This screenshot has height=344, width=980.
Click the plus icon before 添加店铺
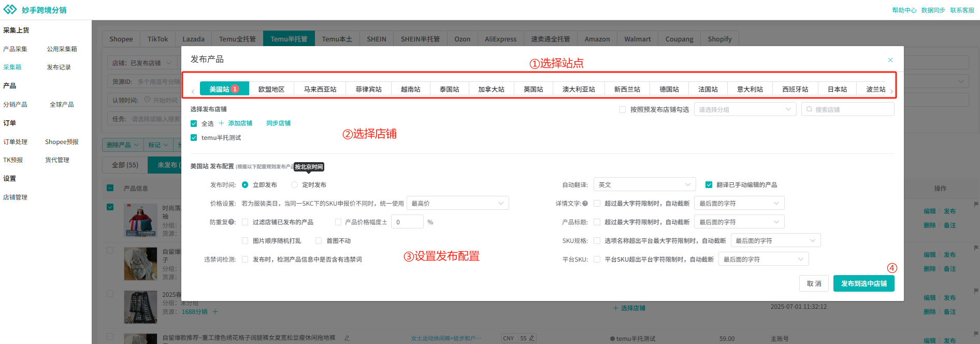(x=221, y=123)
